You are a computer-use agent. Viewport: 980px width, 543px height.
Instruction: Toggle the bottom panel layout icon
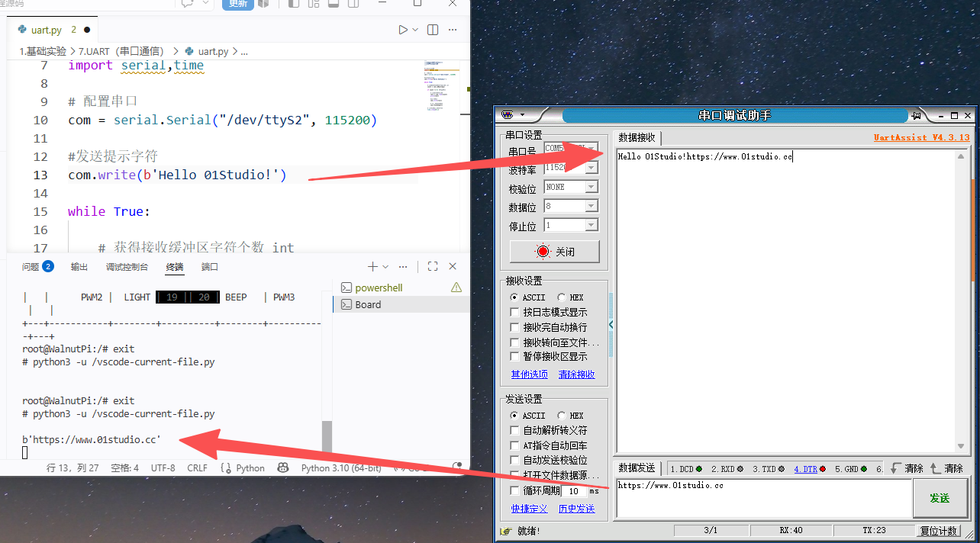click(334, 4)
